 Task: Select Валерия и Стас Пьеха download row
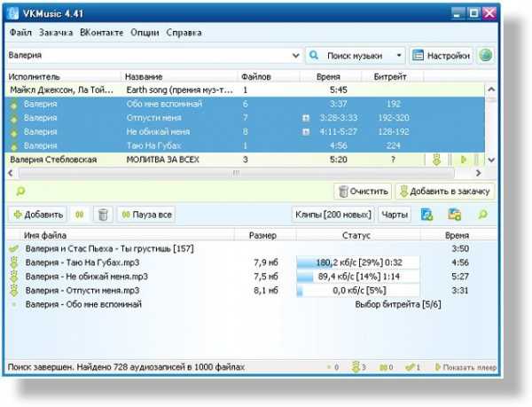pyautogui.click(x=251, y=248)
